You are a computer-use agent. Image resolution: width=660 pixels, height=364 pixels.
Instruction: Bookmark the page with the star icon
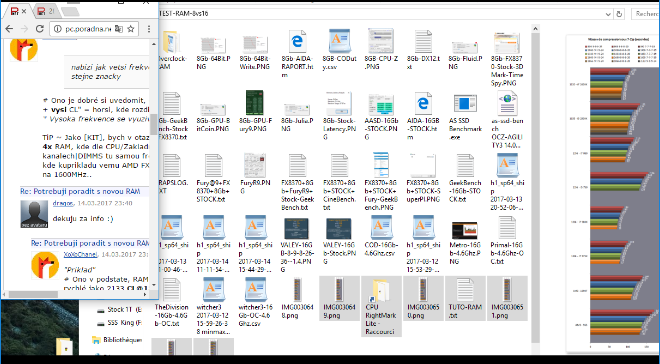131,29
